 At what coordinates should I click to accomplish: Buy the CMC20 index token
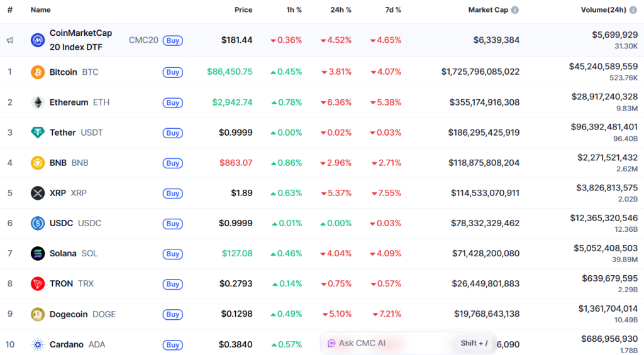(173, 40)
